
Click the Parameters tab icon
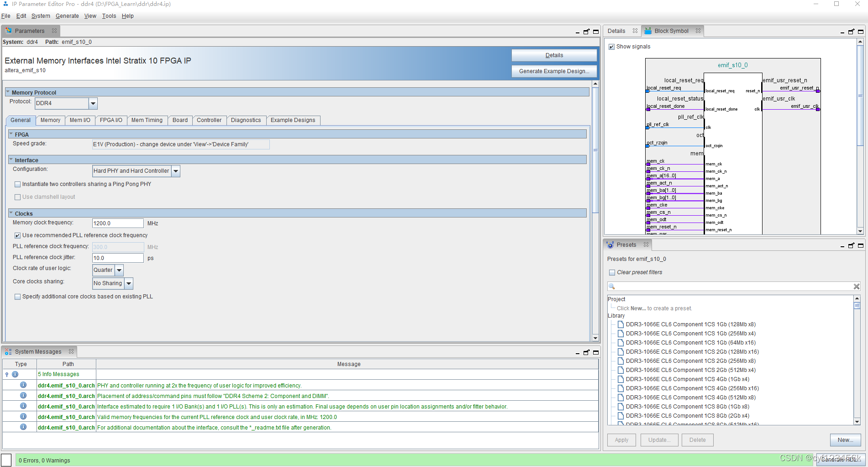click(x=9, y=31)
